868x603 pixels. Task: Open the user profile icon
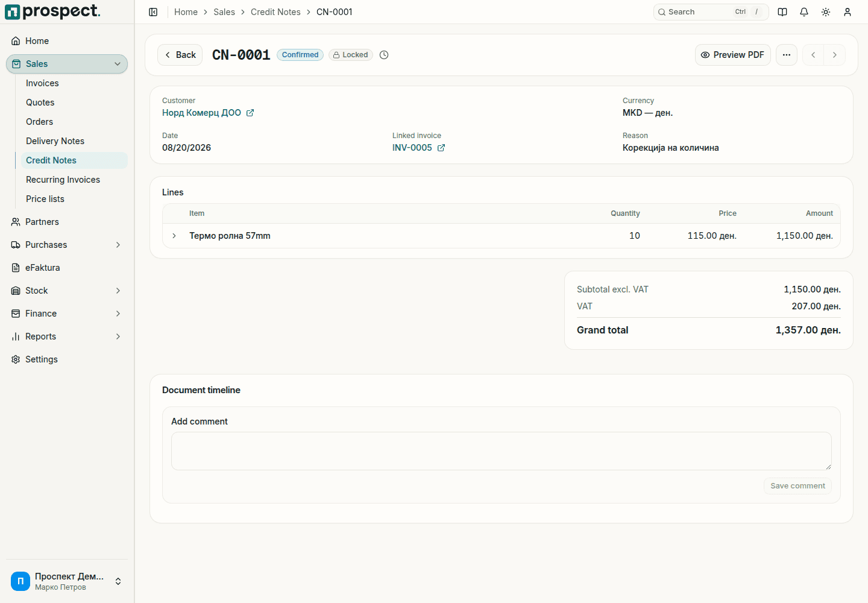pos(848,12)
